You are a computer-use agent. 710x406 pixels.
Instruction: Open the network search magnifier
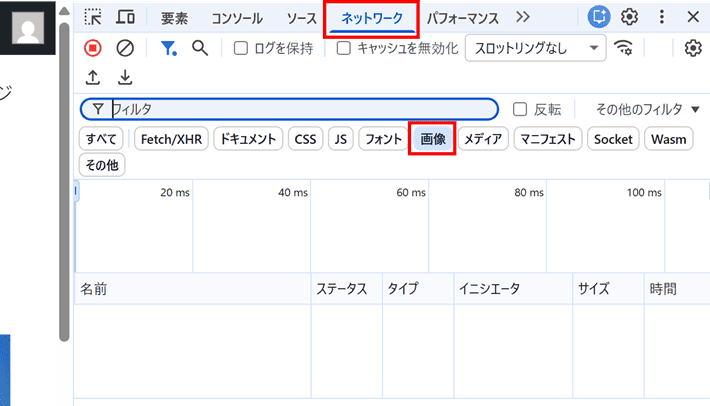point(200,48)
